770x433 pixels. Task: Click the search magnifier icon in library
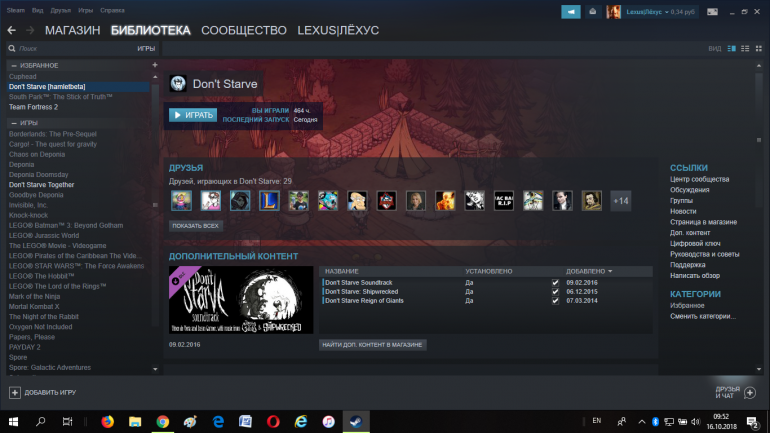(12, 49)
